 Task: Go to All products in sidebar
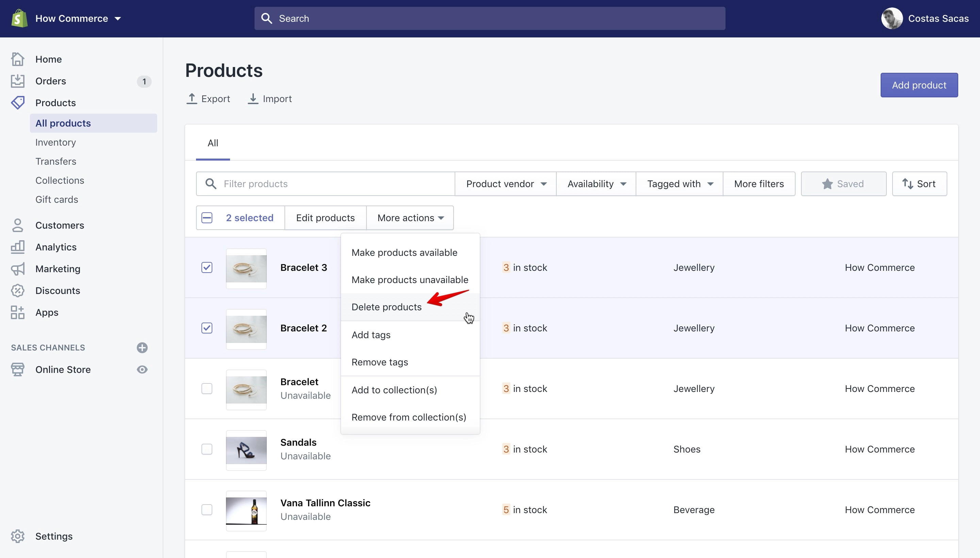(x=94, y=123)
